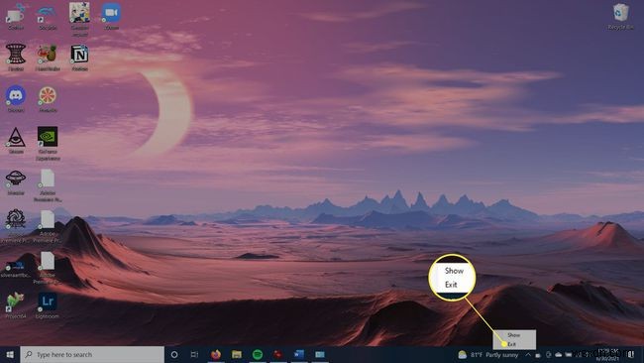
Task: Open the OneDrive cloud tray icon
Action: point(559,354)
